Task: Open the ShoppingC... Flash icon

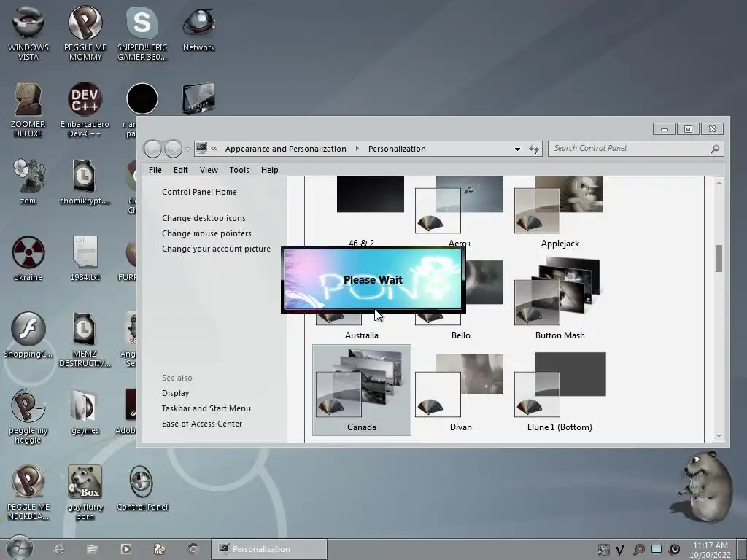Action: click(x=28, y=335)
